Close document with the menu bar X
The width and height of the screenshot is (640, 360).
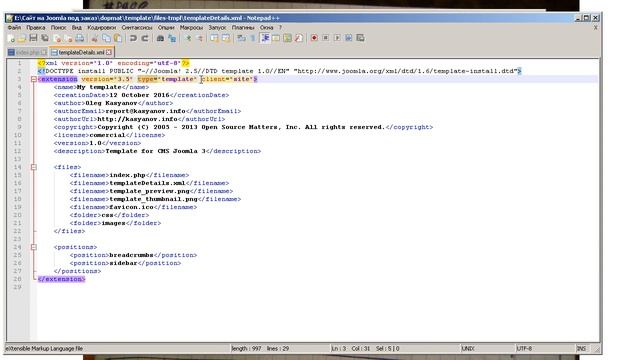[x=596, y=28]
